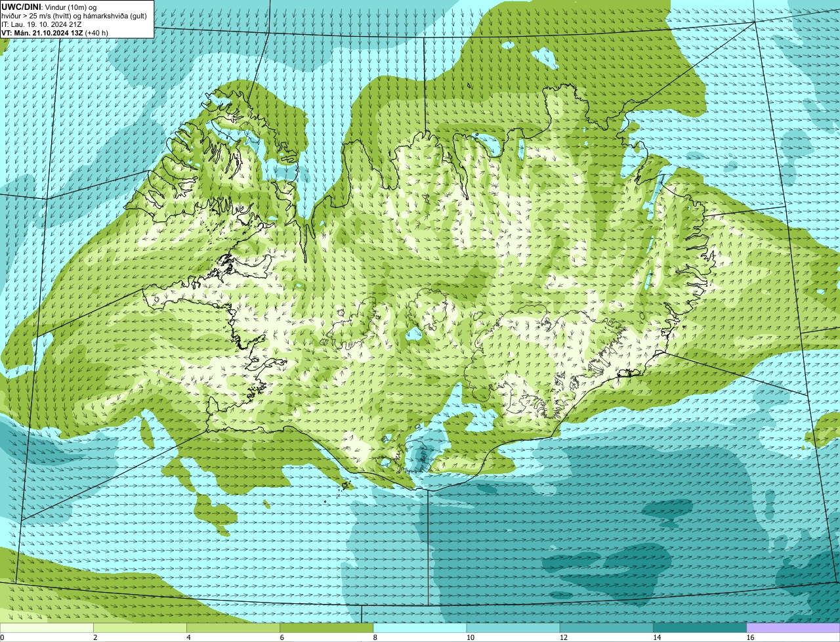Click the 8–10 m/s pale cyan legend swatch
Image resolution: width=840 pixels, height=642 pixels.
coord(420,628)
